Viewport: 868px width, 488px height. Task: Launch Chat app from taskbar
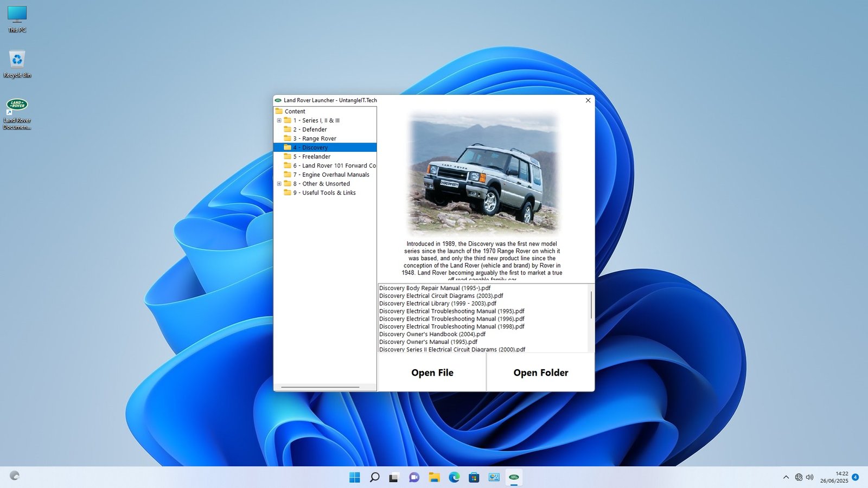pyautogui.click(x=414, y=477)
